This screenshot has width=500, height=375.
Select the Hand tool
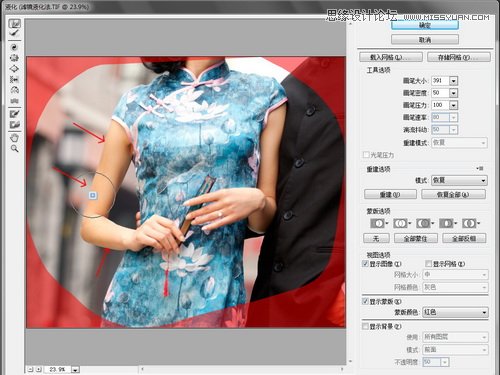point(15,138)
